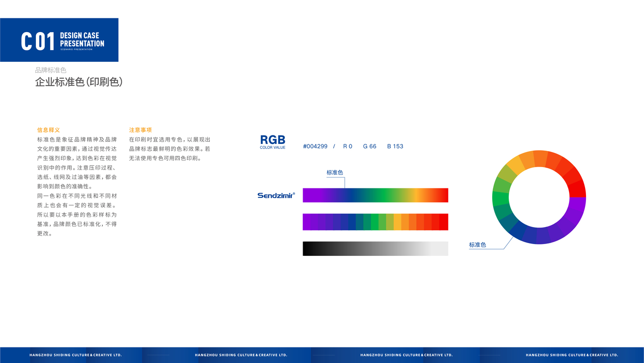The width and height of the screenshot is (644, 363).
Task: Click the orange 注意事项 heading
Action: click(x=140, y=130)
